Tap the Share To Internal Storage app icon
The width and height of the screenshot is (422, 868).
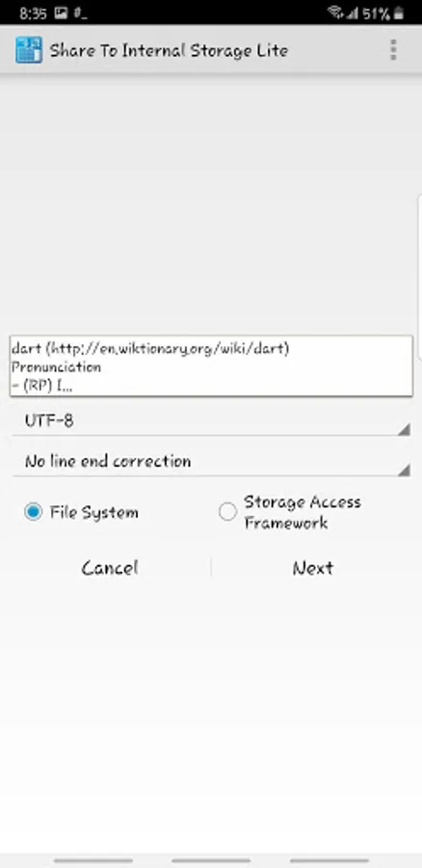pyautogui.click(x=29, y=50)
